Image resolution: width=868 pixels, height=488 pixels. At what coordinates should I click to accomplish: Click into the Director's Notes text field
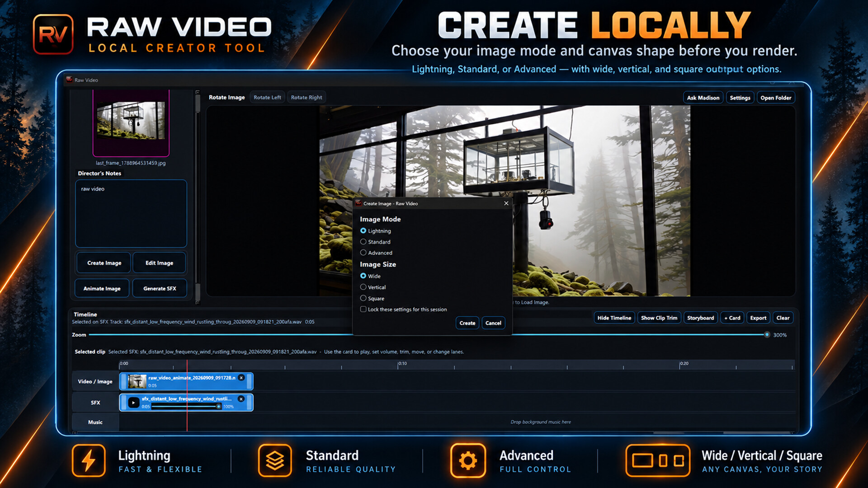point(131,213)
